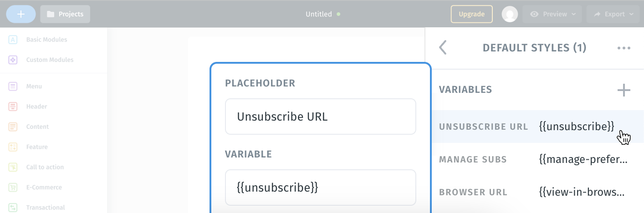Go back using the left chevron
644x213 pixels.
tap(443, 47)
